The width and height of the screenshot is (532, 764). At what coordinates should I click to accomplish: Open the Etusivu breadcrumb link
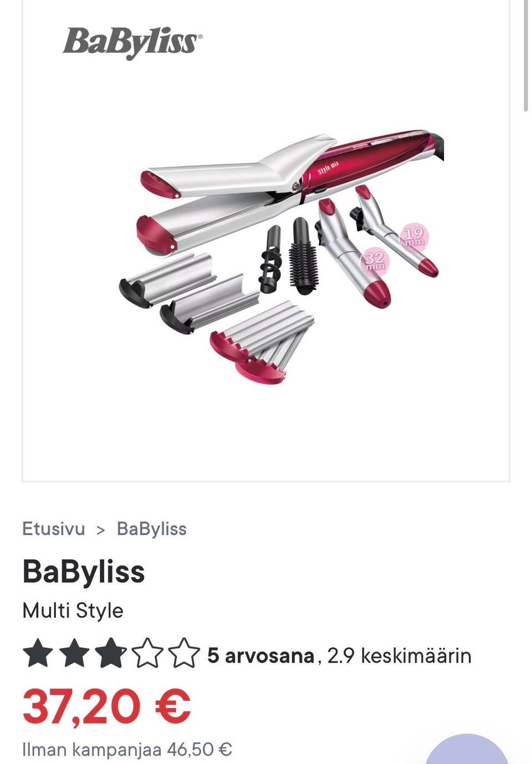tap(54, 529)
